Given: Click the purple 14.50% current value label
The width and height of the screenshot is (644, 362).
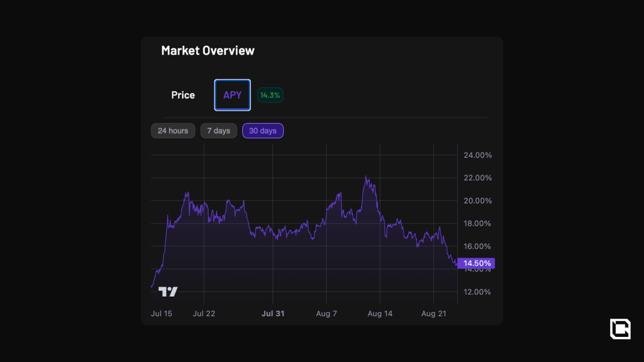Looking at the screenshot, I should (x=476, y=263).
